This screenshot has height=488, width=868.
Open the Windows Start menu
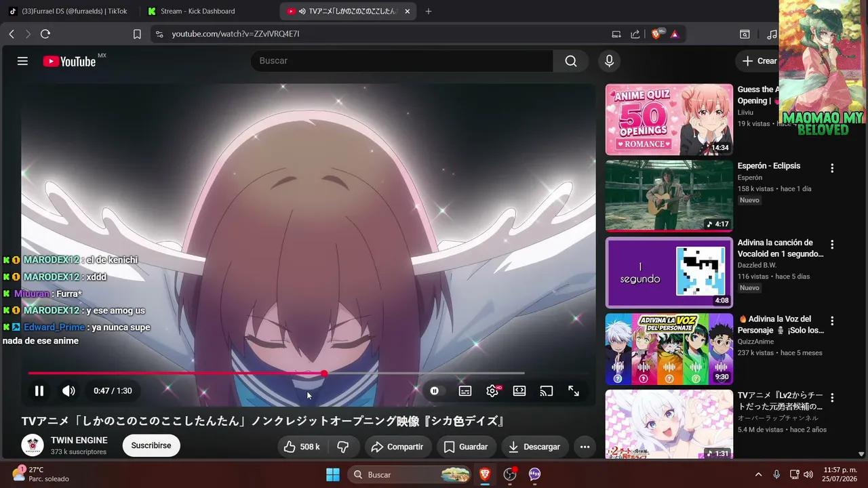click(333, 474)
